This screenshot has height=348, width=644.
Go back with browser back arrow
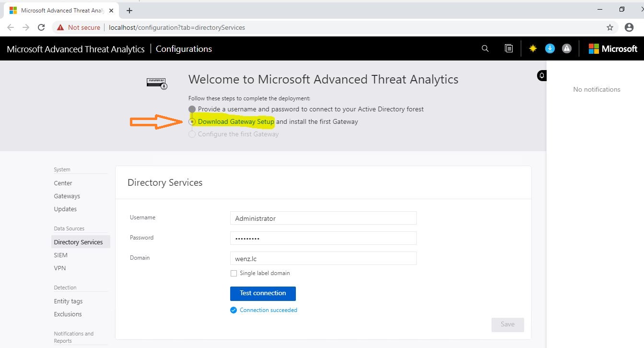tap(11, 27)
